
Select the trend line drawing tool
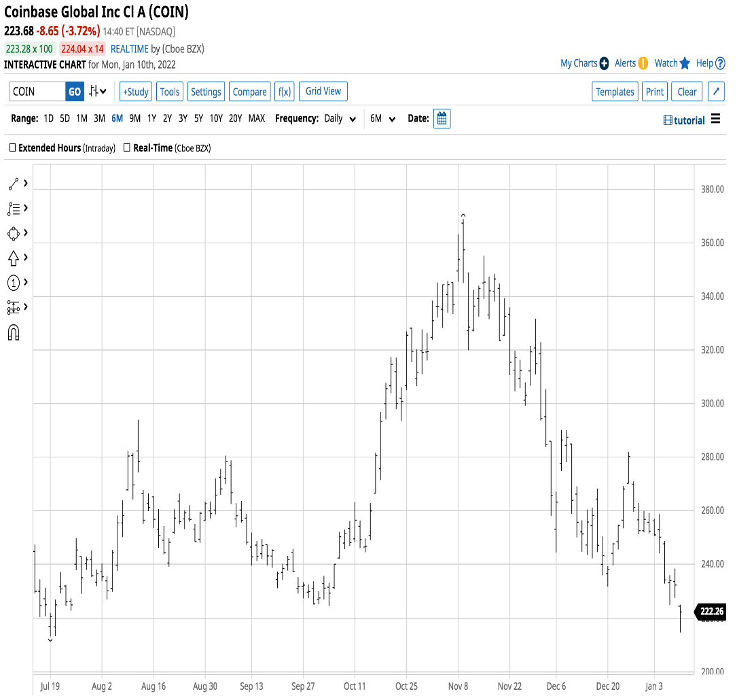(x=14, y=183)
